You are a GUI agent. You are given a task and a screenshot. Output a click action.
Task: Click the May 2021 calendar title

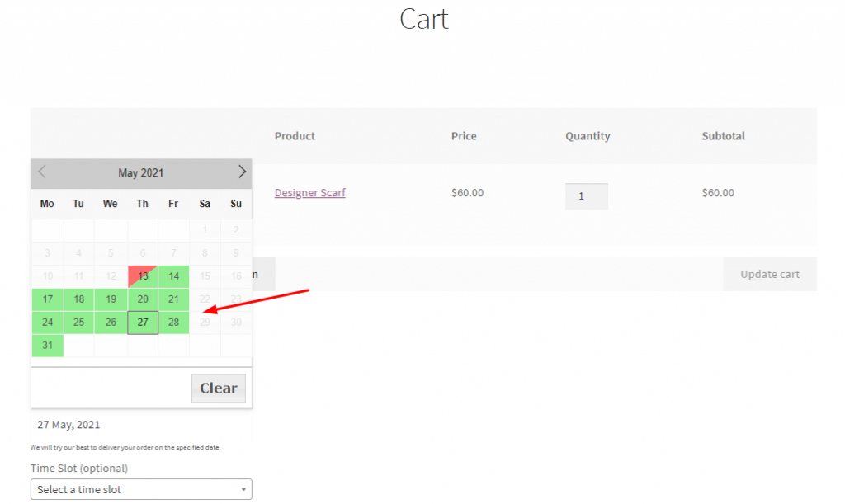click(140, 173)
